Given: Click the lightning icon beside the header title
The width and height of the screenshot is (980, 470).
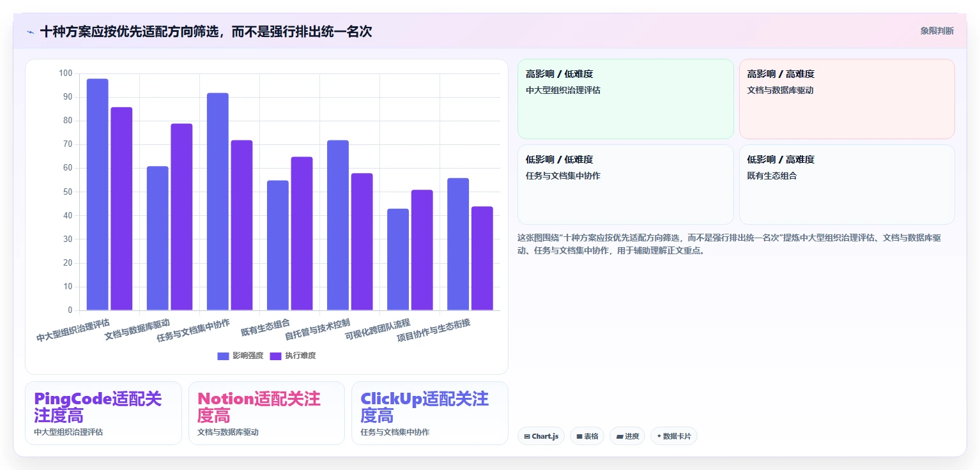Looking at the screenshot, I should (x=30, y=32).
